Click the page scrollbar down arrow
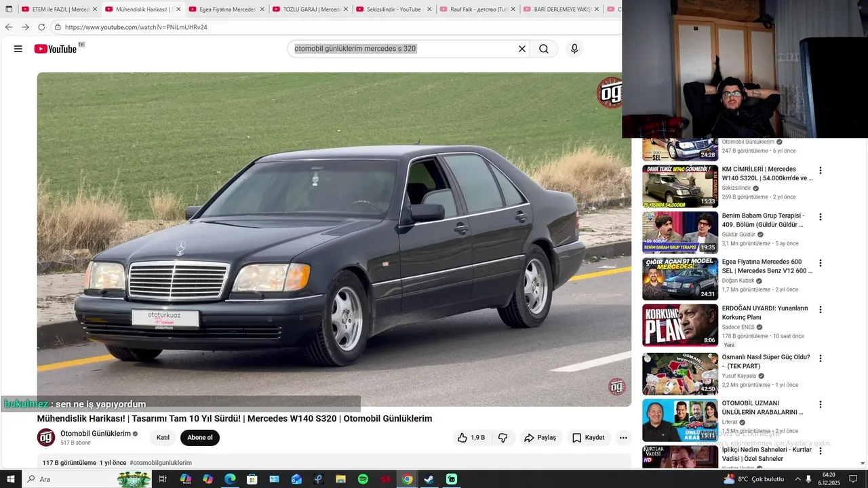 863,464
